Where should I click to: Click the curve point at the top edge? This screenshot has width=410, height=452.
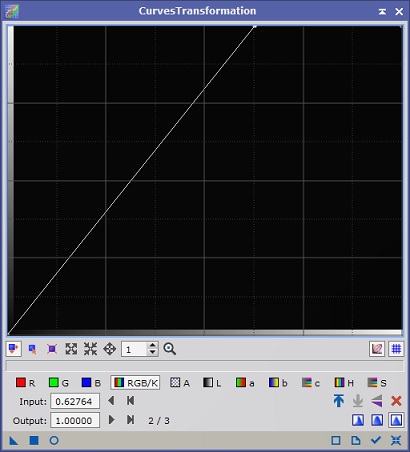(255, 26)
